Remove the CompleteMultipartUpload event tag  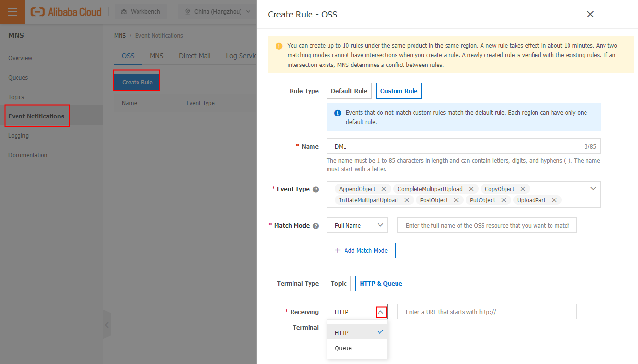[471, 189]
